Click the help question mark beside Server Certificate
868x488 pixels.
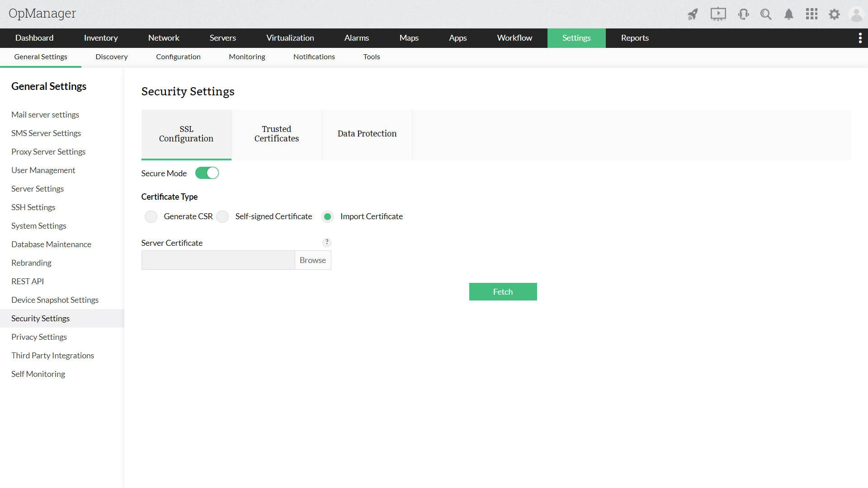click(x=327, y=242)
